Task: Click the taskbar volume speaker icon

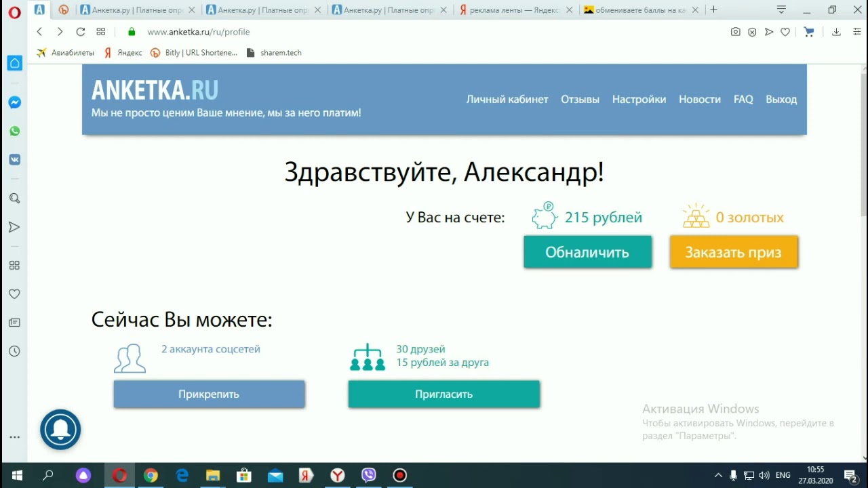Action: click(764, 475)
